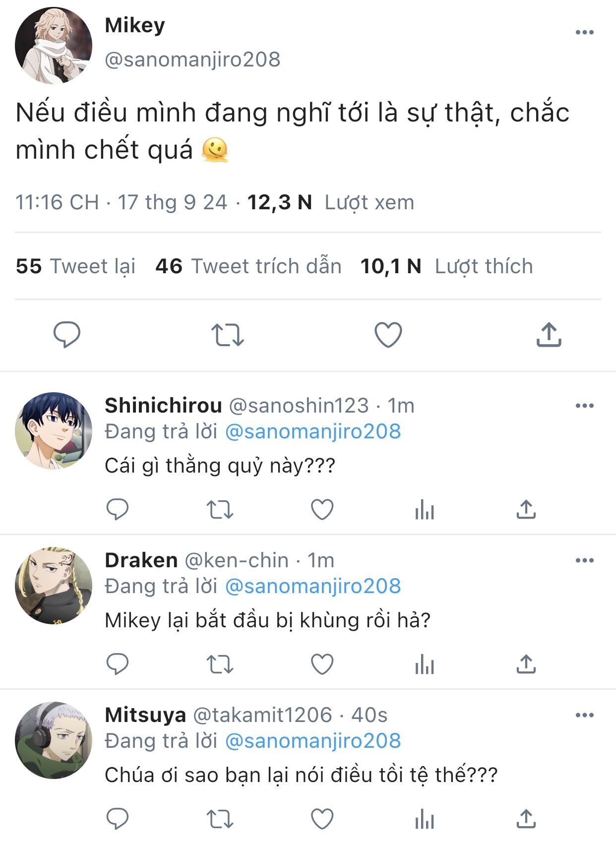Like Shinichirou's reply
Screen dimensions: 616x842
pyautogui.click(x=322, y=509)
